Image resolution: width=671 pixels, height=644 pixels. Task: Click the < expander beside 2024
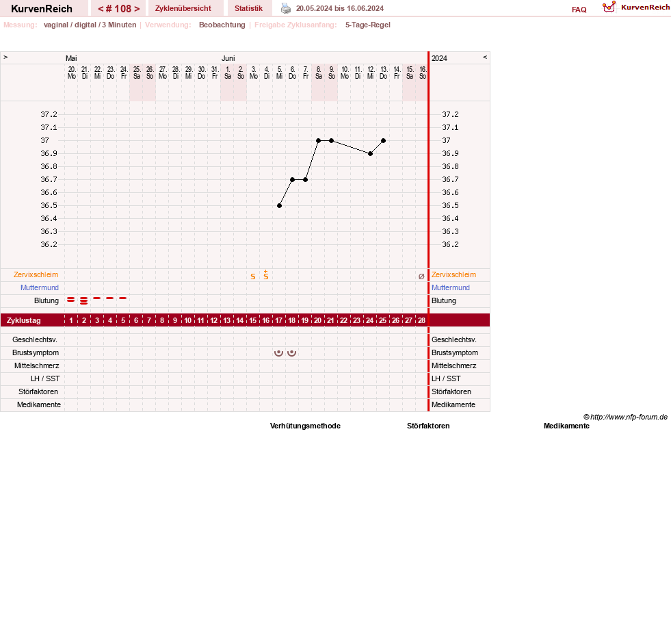(485, 57)
